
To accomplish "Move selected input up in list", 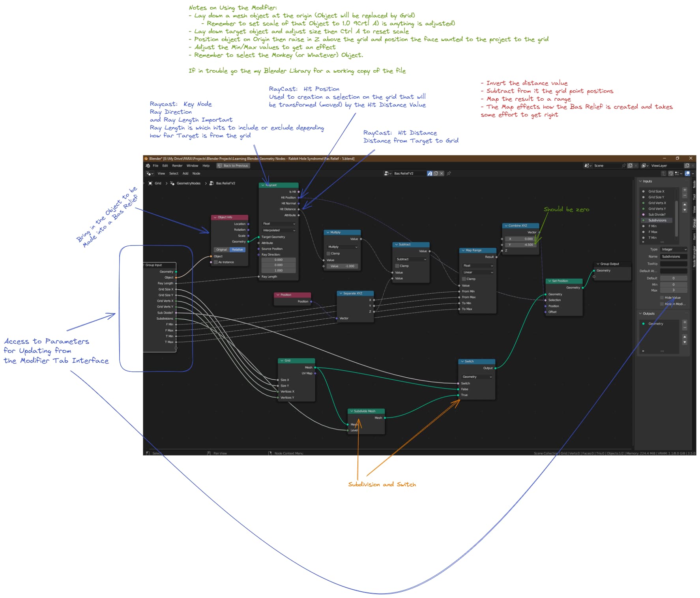I will point(685,204).
